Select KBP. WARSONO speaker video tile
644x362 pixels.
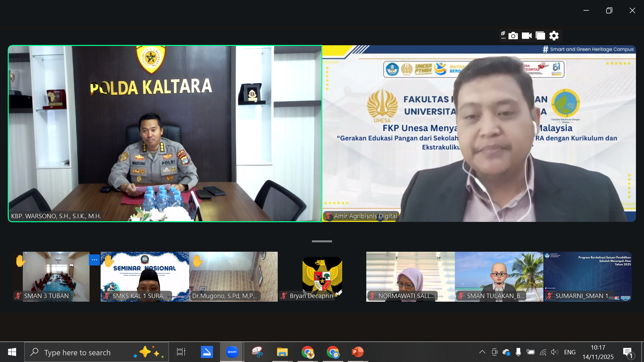[165, 133]
